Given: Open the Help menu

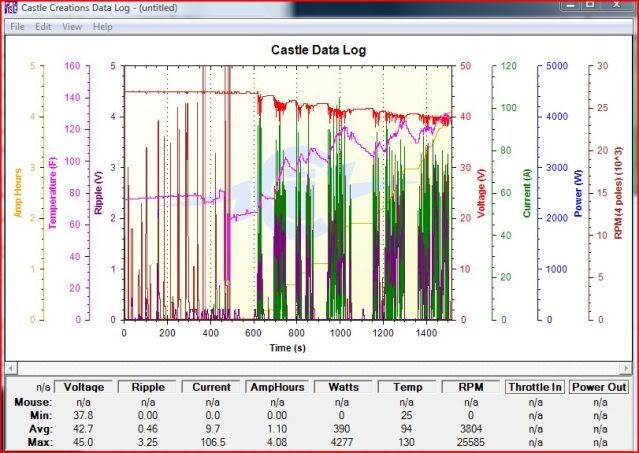Looking at the screenshot, I should [x=103, y=26].
